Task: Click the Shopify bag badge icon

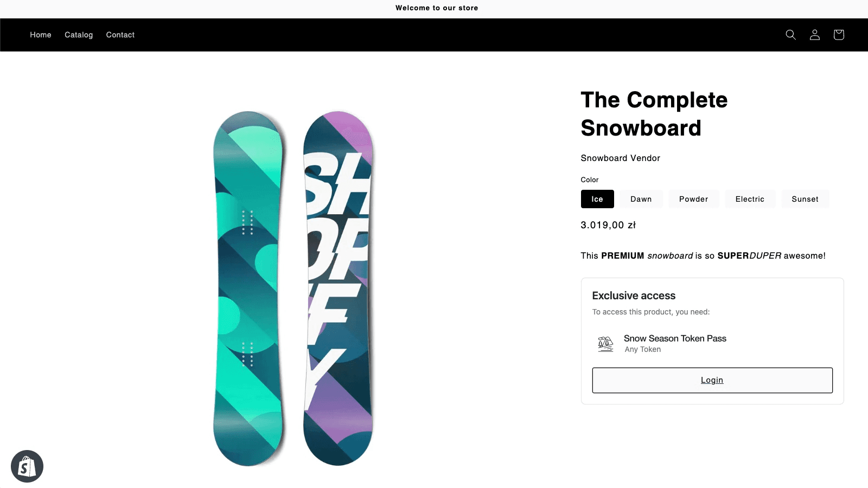Action: point(27,466)
